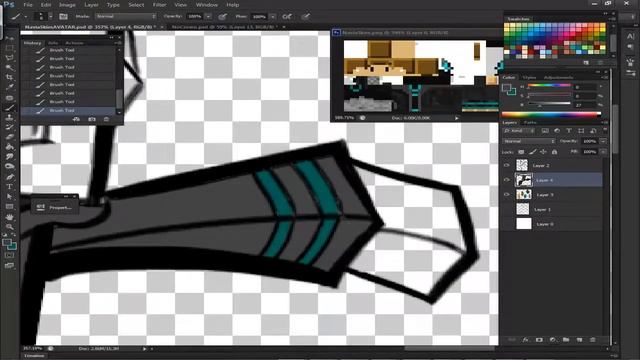Open the Window menu
The width and height of the screenshot is (640, 360).
pos(207,5)
